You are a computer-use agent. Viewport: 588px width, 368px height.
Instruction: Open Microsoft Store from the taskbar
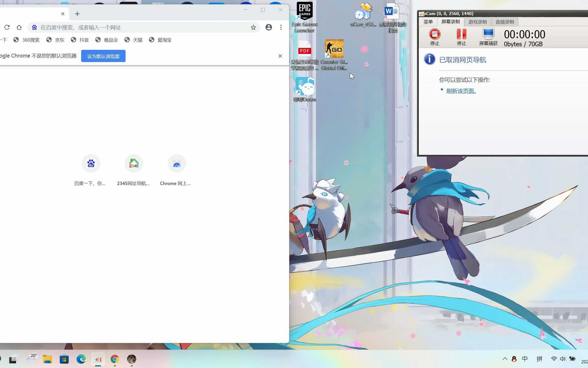(64, 359)
